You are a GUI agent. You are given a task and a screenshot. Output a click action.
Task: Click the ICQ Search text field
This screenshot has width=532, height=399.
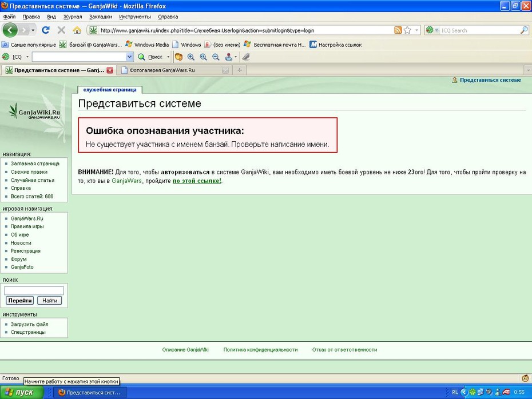point(480,30)
